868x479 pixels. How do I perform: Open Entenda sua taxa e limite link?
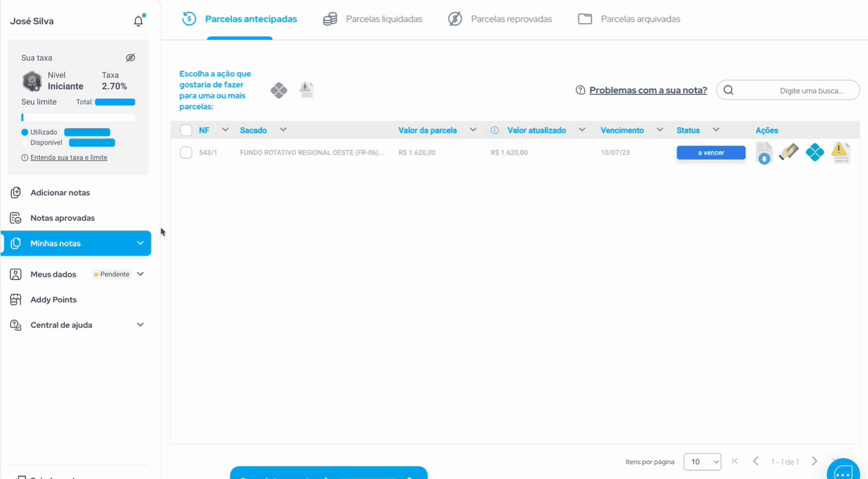point(69,158)
